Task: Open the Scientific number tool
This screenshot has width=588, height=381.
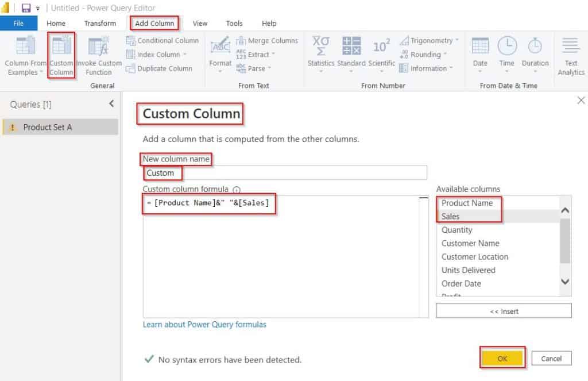Action: click(381, 53)
